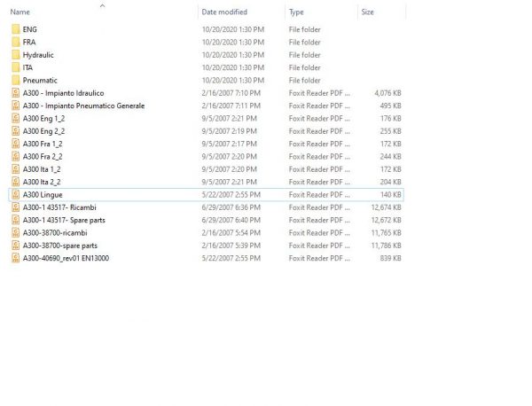Select file name A300 Ita 1_2

tap(42, 169)
